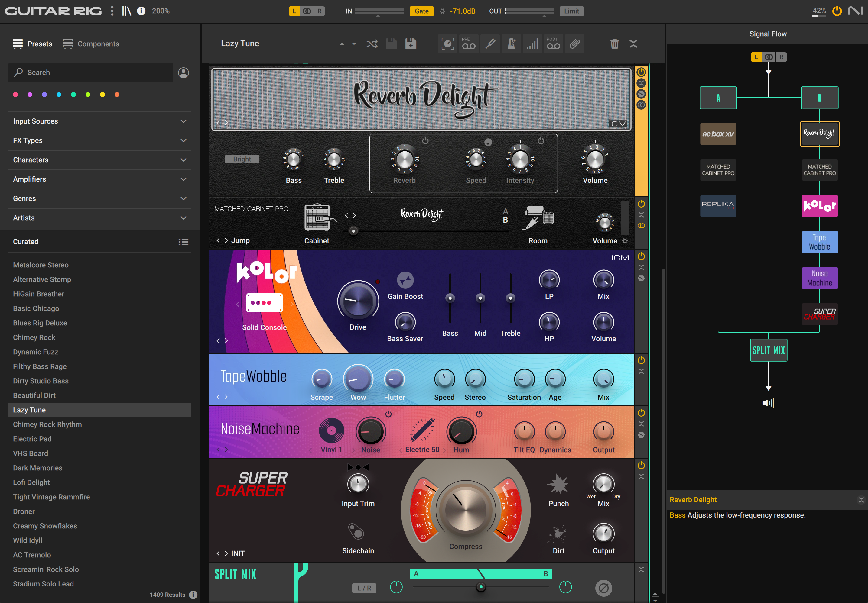This screenshot has width=868, height=603.
Task: Select split path B in Signal Flow
Action: click(x=820, y=98)
